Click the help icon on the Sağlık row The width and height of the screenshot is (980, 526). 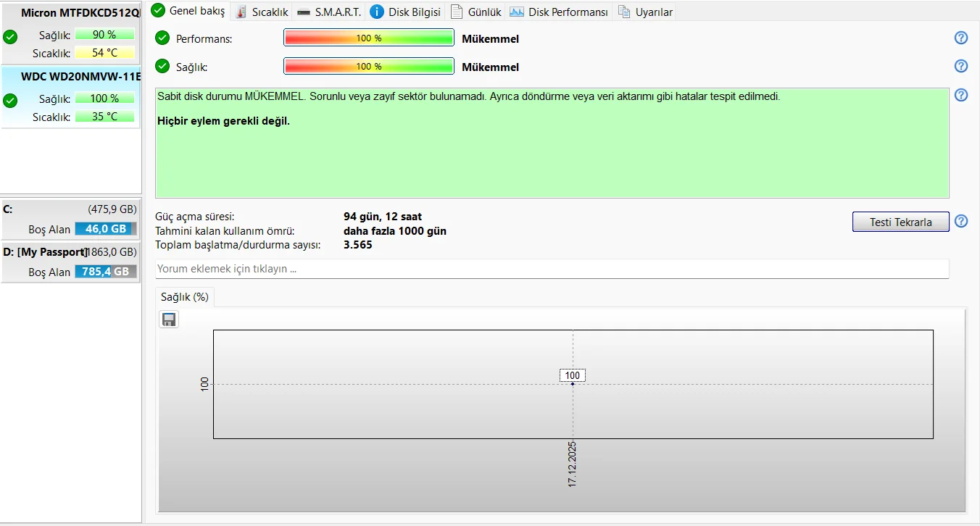[x=961, y=66]
